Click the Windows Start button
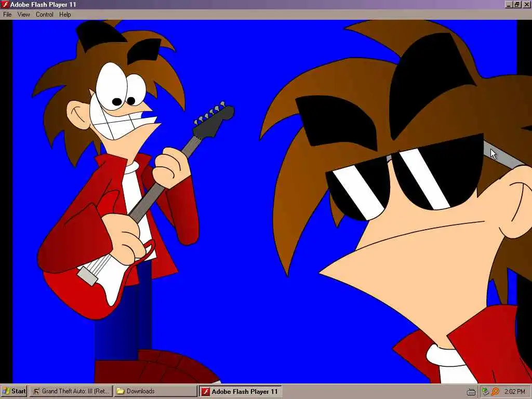Image resolution: width=532 pixels, height=399 pixels. pyautogui.click(x=14, y=391)
